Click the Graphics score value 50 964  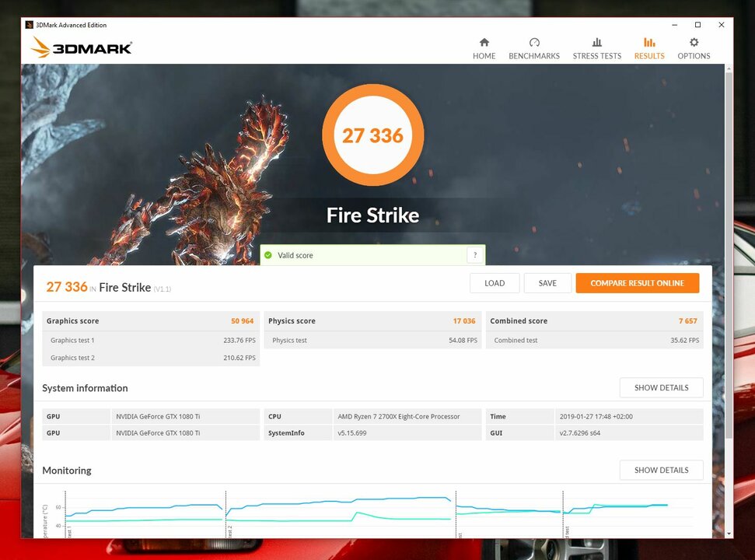point(242,320)
